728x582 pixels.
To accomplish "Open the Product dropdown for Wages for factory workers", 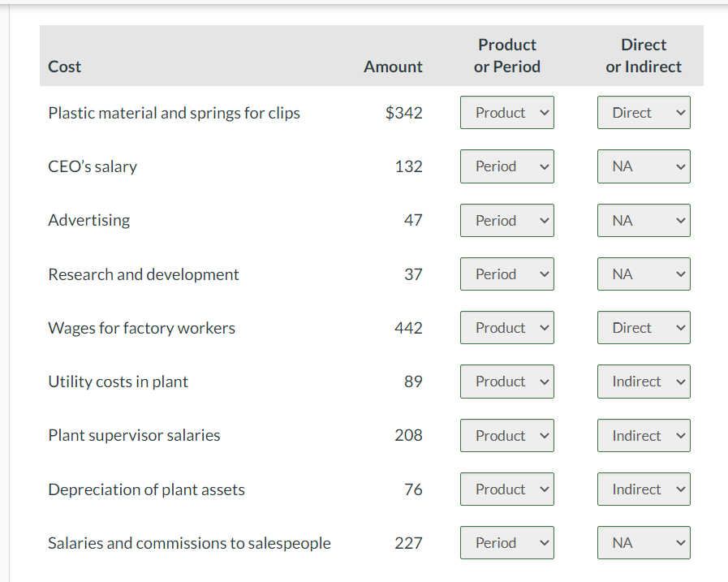I will [506, 327].
